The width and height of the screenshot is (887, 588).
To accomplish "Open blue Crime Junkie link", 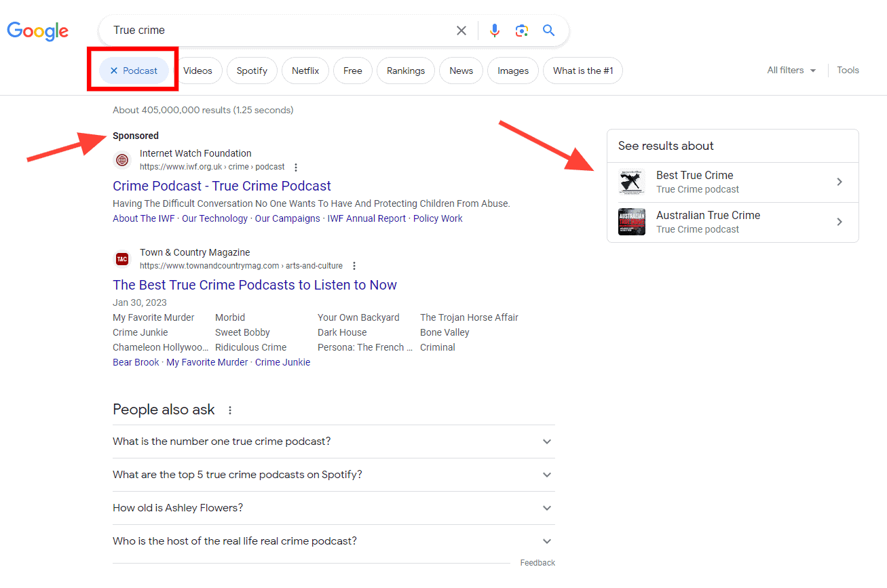I will [x=282, y=362].
